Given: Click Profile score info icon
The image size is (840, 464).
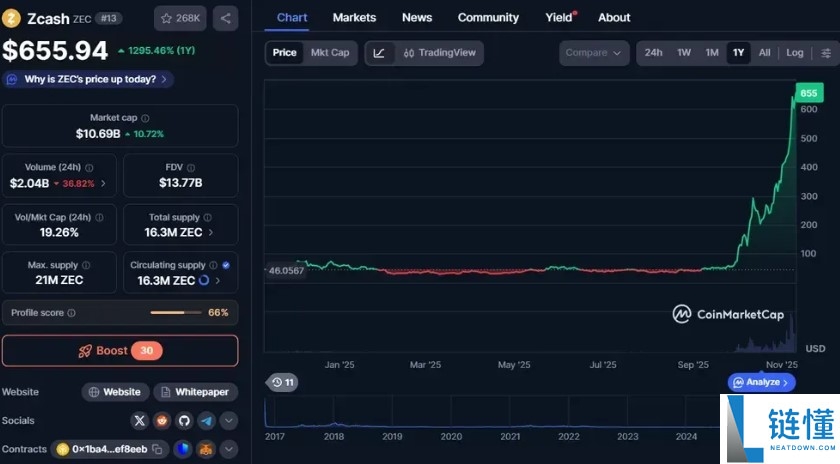Looking at the screenshot, I should pyautogui.click(x=71, y=313).
